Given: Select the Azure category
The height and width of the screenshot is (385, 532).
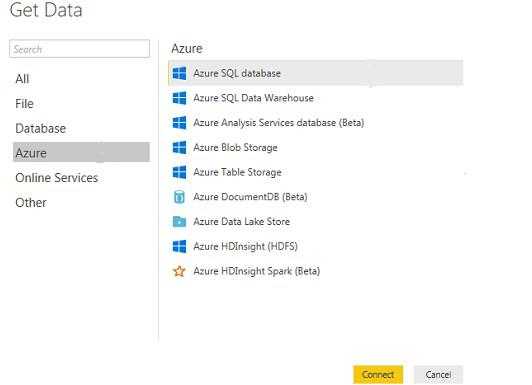Looking at the screenshot, I should click(81, 152).
